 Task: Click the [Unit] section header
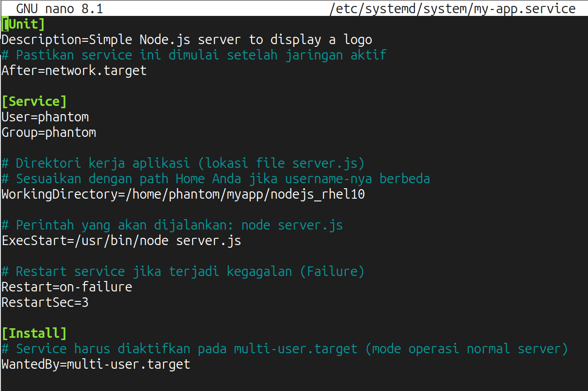coord(23,24)
